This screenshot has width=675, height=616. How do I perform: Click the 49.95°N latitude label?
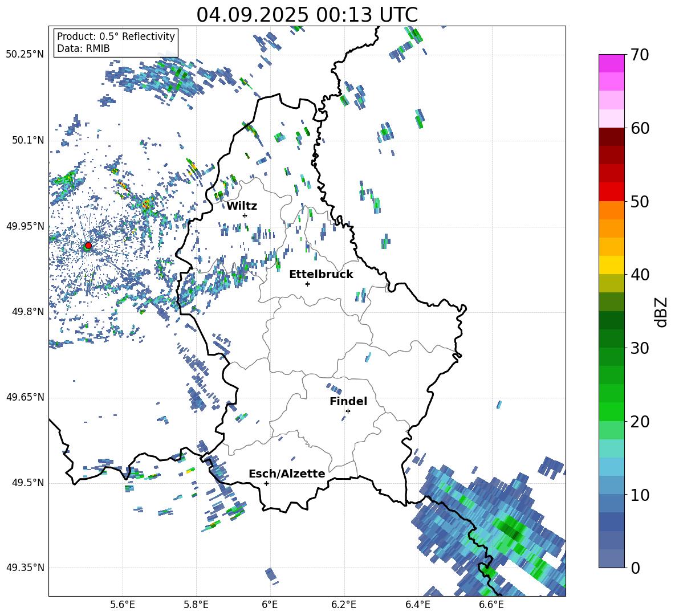pyautogui.click(x=25, y=226)
